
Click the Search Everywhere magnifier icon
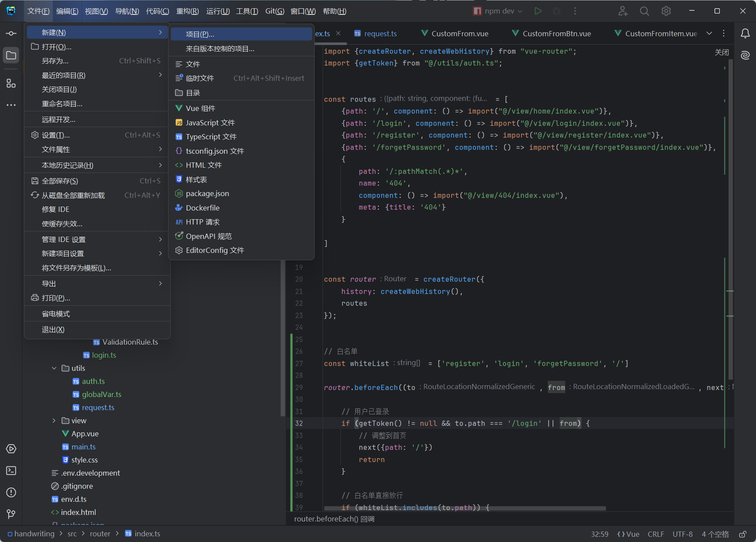coord(644,11)
